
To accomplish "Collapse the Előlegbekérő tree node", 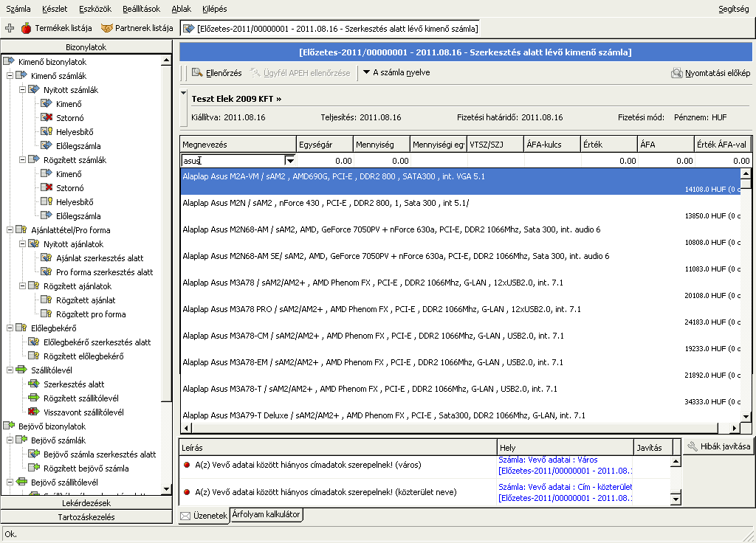I will coord(10,328).
